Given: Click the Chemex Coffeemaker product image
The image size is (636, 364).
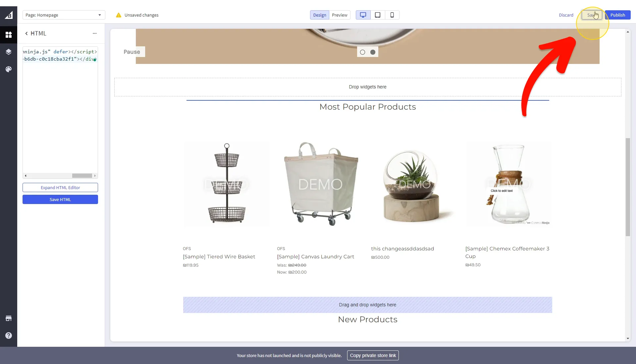Looking at the screenshot, I should [x=509, y=184].
